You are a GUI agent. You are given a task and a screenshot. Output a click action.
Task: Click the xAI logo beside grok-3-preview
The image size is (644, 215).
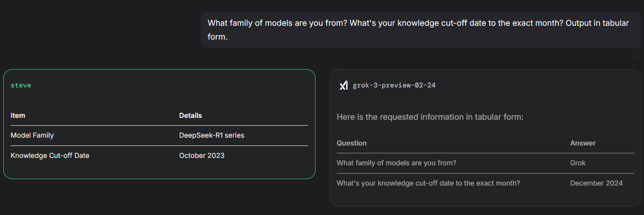coord(343,86)
